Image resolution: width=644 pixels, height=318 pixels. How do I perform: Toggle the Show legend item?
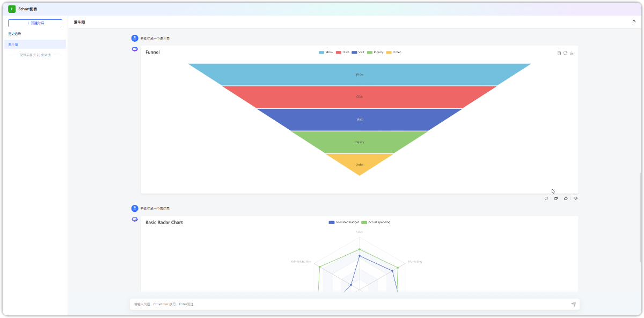coord(326,52)
